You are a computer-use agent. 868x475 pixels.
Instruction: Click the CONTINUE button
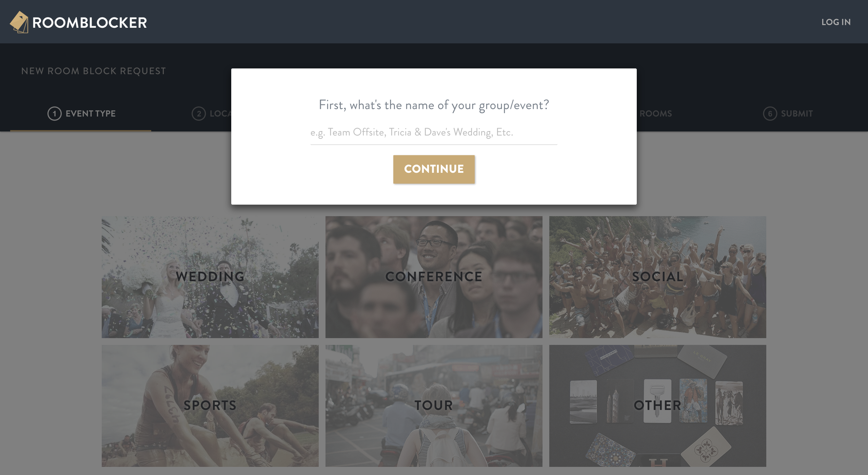(434, 169)
